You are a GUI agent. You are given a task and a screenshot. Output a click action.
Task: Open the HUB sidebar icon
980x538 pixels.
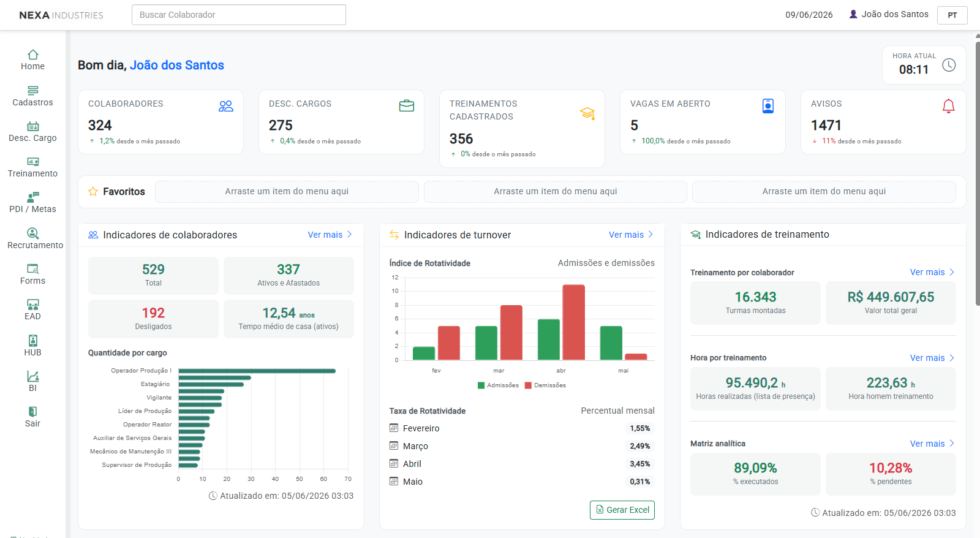(x=33, y=340)
